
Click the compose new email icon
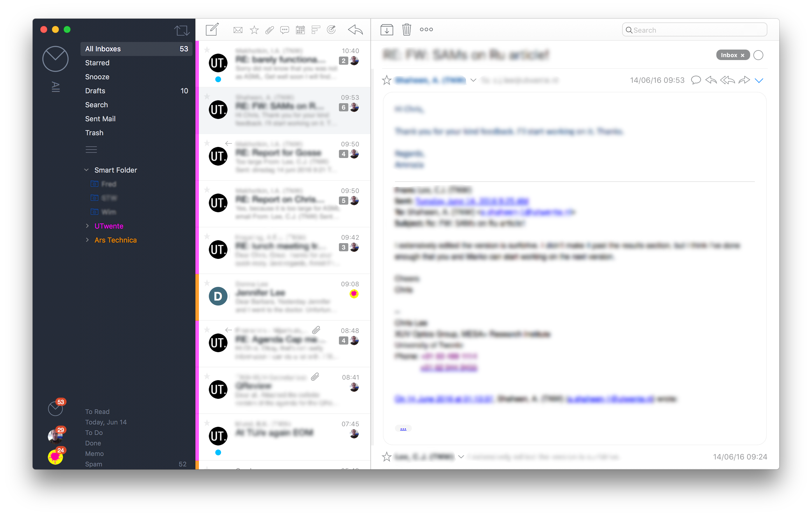tap(211, 29)
